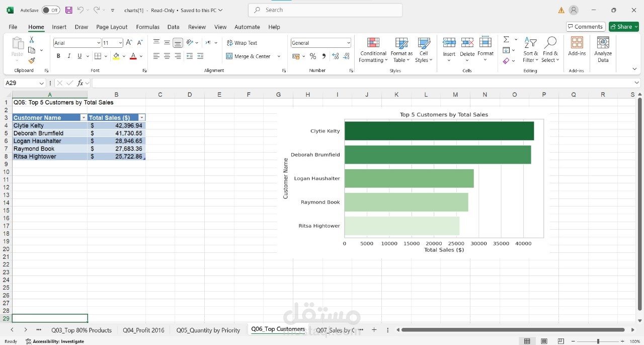This screenshot has width=644, height=345.
Task: Click the Sort & Filter icon
Action: (x=530, y=50)
